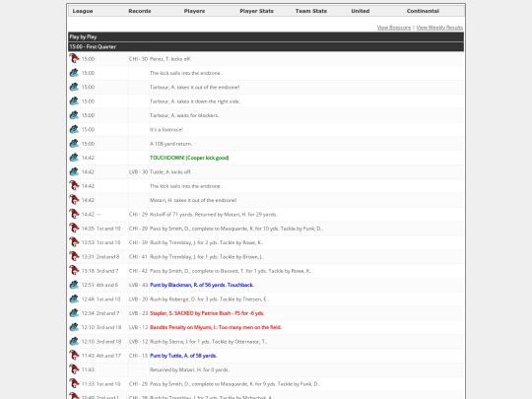This screenshot has height=399, width=532.
Task: Click team logo on the TOUCHDOWN row
Action: (x=74, y=158)
